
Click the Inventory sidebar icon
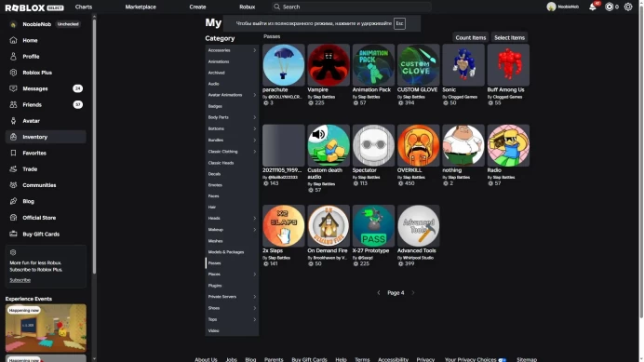13,137
